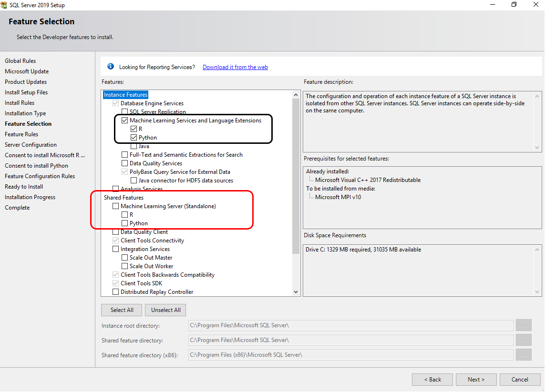This screenshot has height=392, width=545.
Task: Uncheck R under Machine Learning Services
Action: tap(134, 129)
